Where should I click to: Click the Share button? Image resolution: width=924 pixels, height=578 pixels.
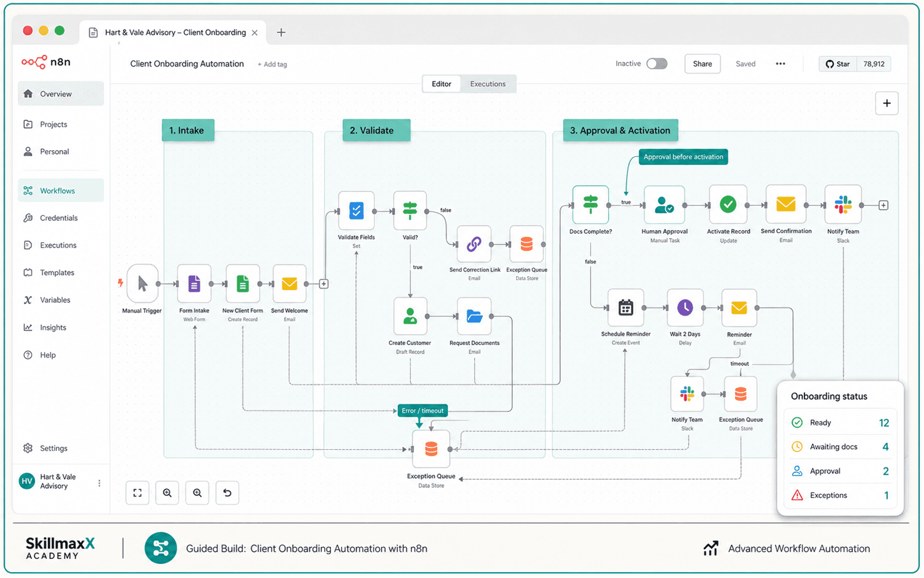[x=702, y=64]
